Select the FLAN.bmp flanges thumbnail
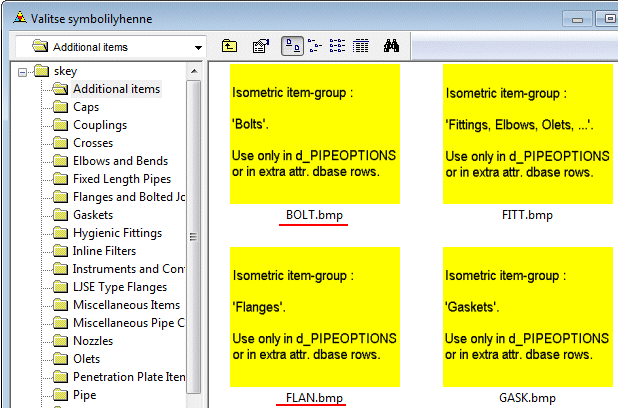 pyautogui.click(x=314, y=316)
